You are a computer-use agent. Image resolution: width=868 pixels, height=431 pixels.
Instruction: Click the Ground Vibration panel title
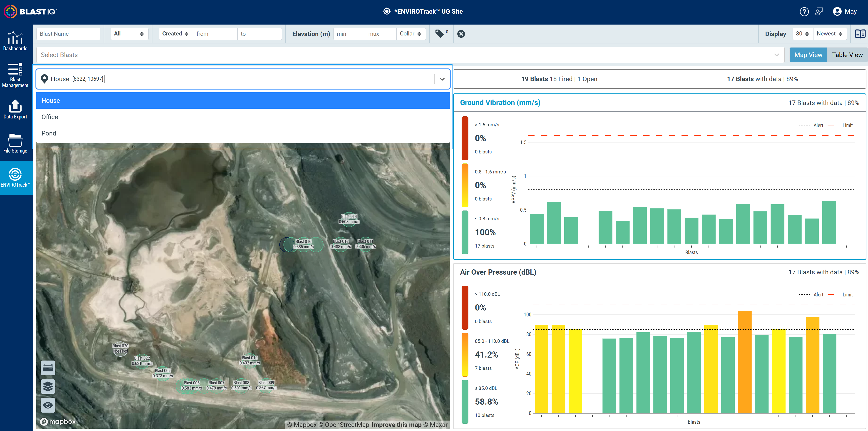(x=500, y=103)
